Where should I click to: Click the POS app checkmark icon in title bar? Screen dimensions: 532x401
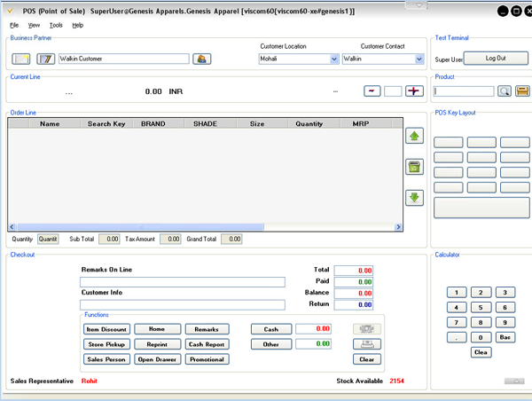(x=10, y=12)
